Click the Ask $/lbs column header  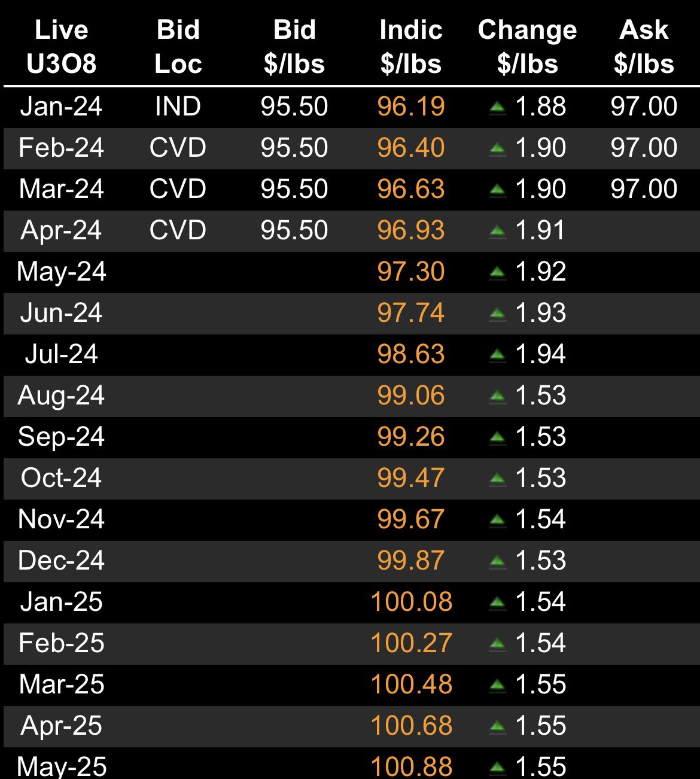pyautogui.click(x=644, y=47)
